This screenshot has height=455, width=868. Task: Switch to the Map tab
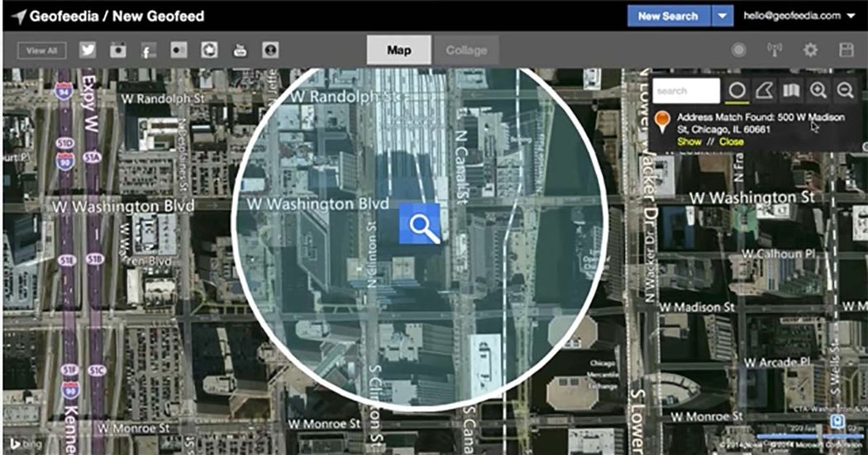click(399, 50)
